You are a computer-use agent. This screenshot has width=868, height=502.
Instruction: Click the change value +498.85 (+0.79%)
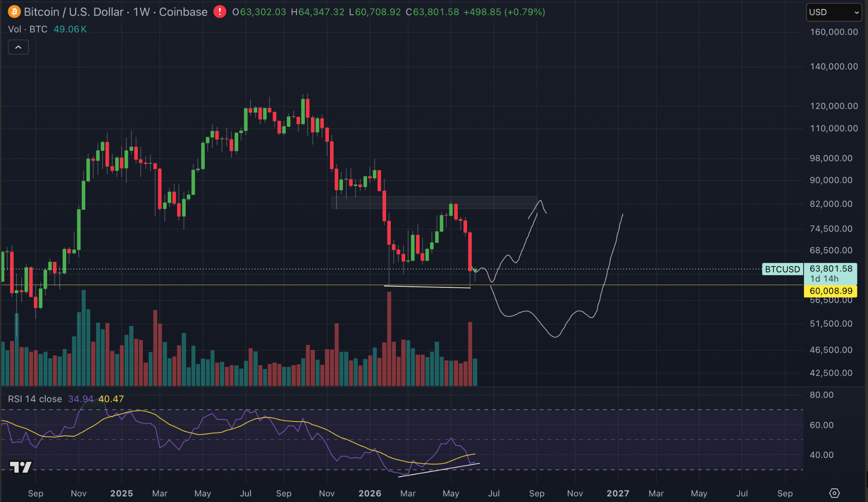click(504, 12)
